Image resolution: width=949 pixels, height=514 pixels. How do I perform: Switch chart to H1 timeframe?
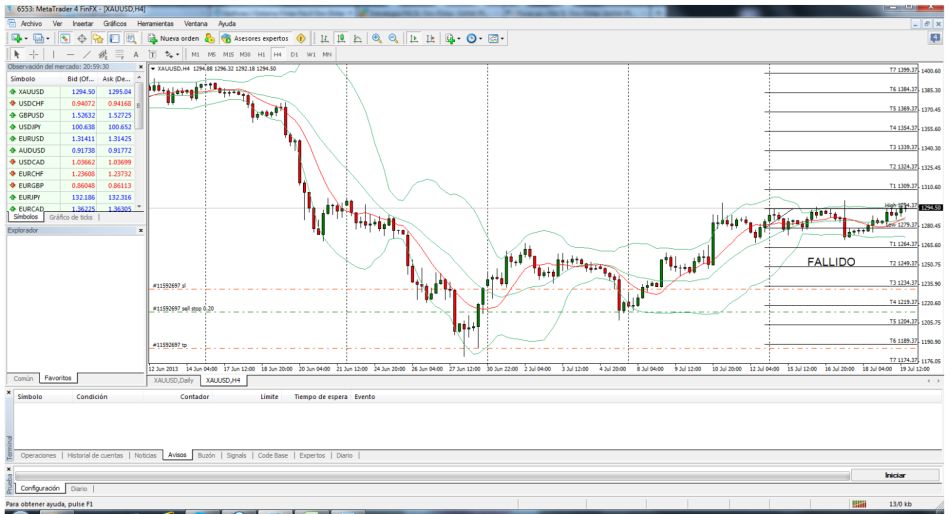[x=261, y=54]
